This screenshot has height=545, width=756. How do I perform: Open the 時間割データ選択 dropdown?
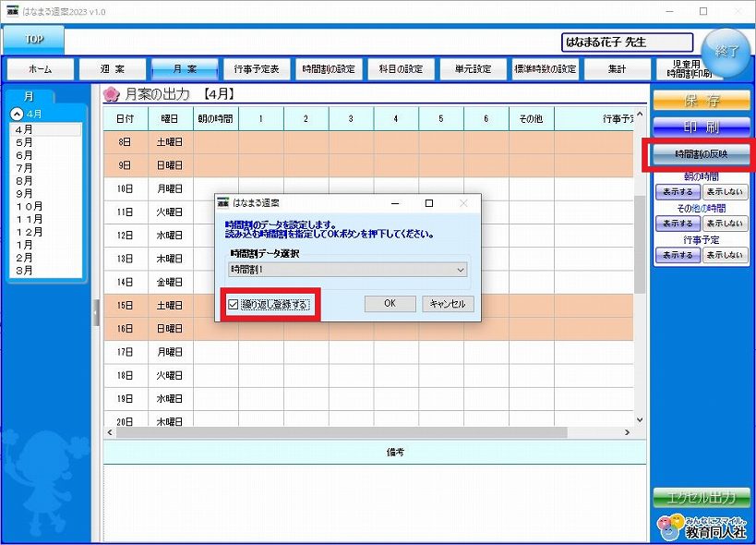coord(348,270)
